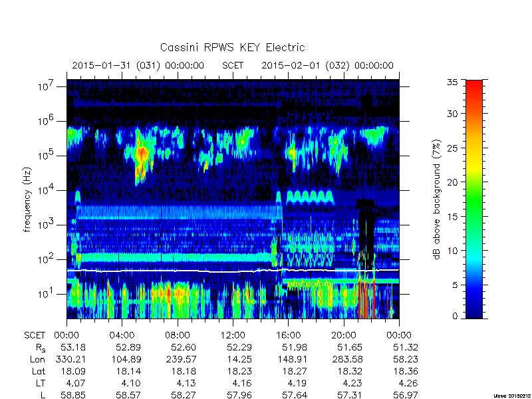Click the Lat value 18.27
Screen dimensions: 532x399
(x=295, y=372)
